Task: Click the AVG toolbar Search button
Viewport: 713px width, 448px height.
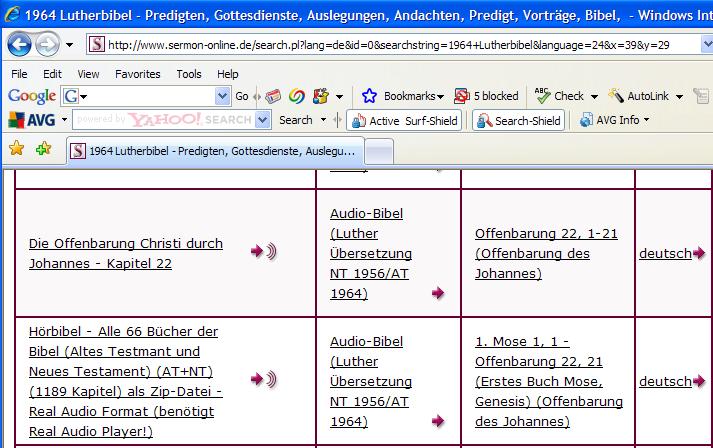Action: (x=296, y=120)
